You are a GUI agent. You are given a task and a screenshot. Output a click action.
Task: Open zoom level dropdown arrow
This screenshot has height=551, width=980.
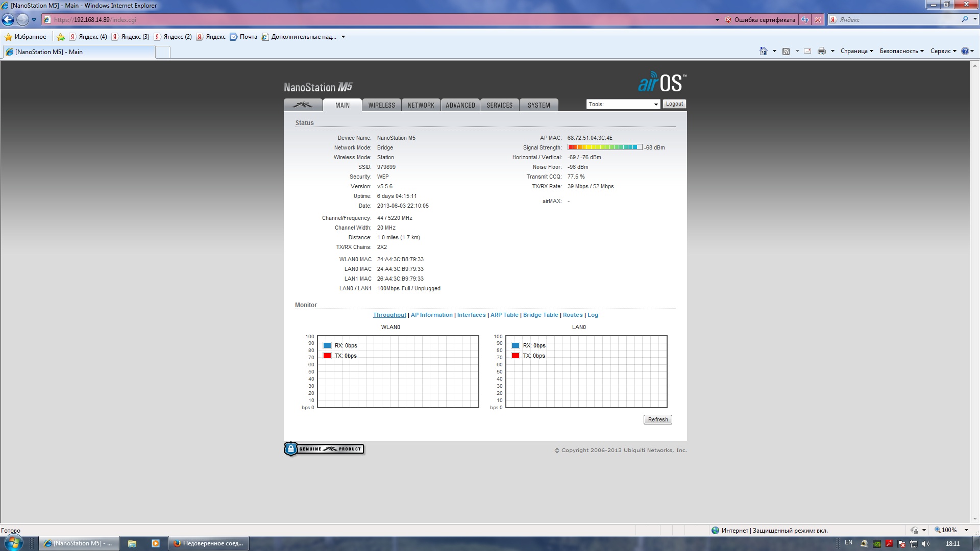pos(966,530)
